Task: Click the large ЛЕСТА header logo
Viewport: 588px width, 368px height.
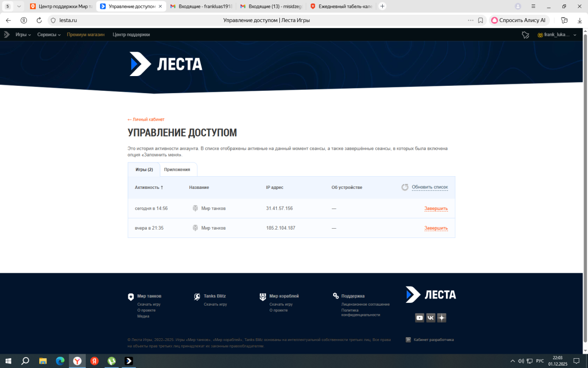Action: point(166,64)
